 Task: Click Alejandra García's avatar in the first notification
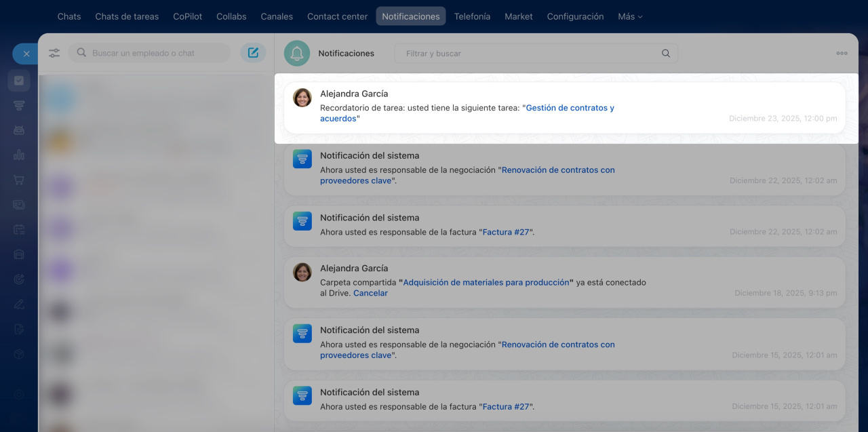(x=302, y=98)
